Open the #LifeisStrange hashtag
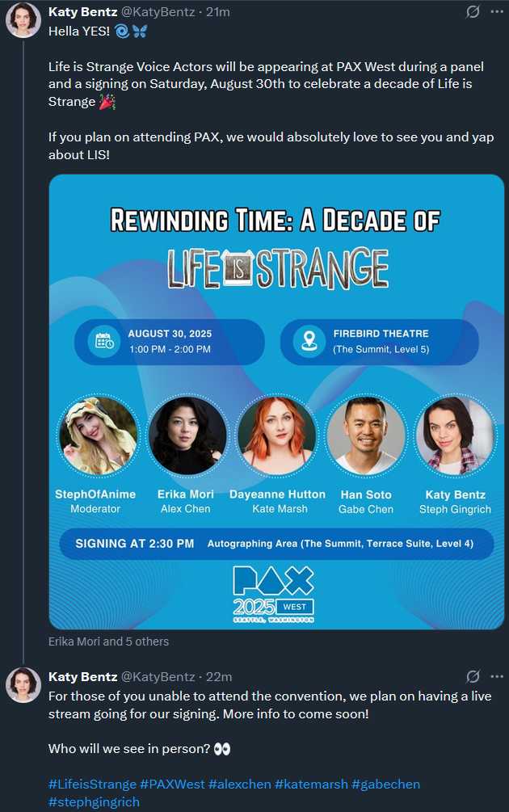Viewport: 509px width, 812px height. tap(92, 784)
